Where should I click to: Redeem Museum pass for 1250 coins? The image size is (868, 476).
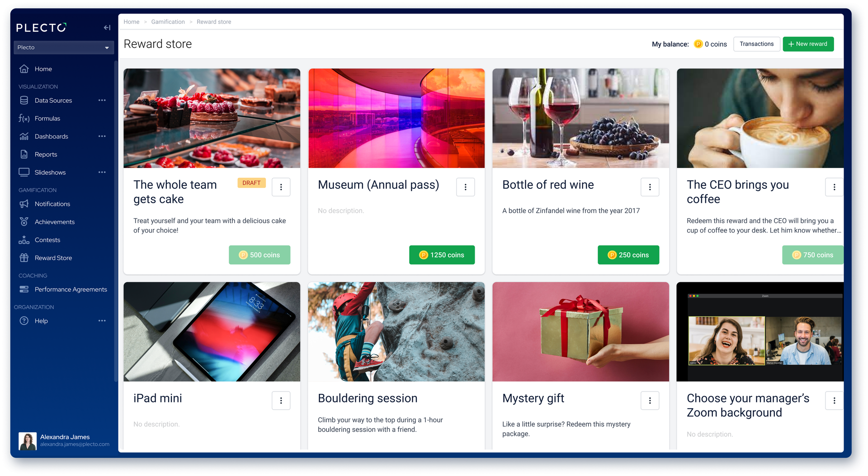point(442,255)
